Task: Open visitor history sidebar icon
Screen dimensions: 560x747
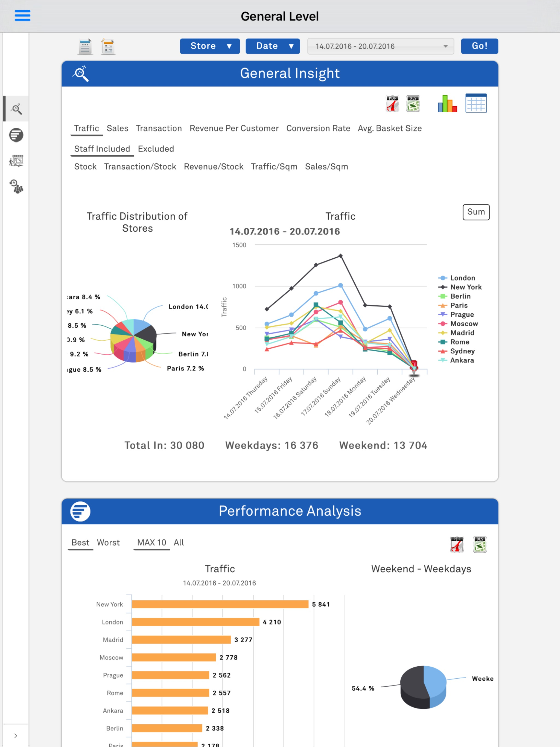Action: pyautogui.click(x=16, y=186)
